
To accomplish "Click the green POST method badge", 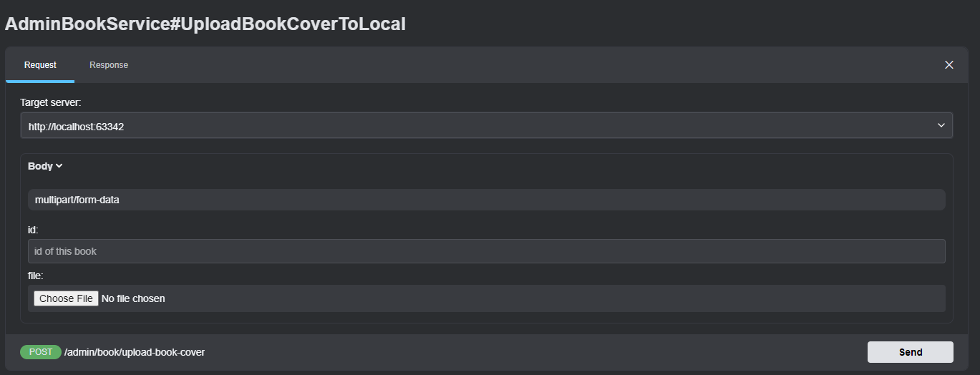I will [x=41, y=352].
